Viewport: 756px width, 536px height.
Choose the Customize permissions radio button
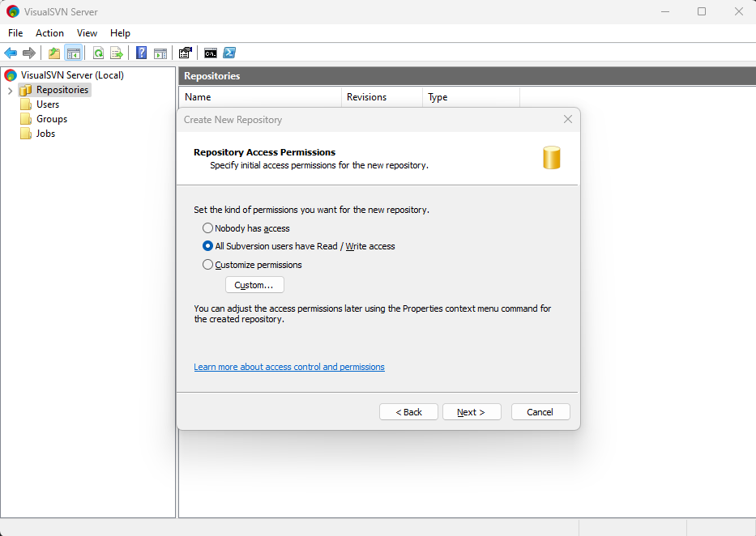click(x=208, y=265)
